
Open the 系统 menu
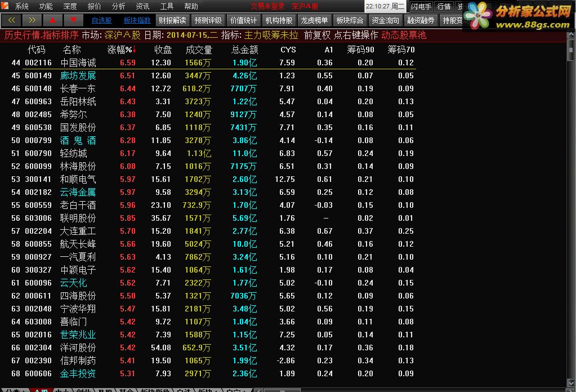[21, 6]
